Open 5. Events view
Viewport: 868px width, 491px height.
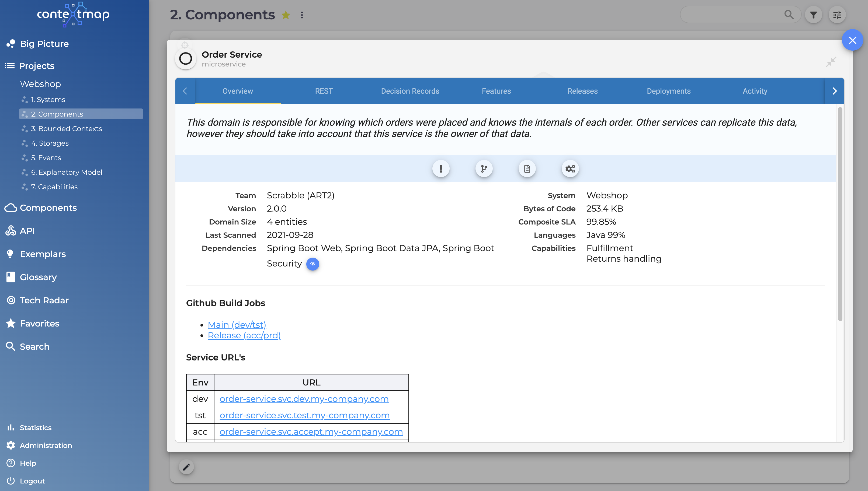click(x=46, y=157)
